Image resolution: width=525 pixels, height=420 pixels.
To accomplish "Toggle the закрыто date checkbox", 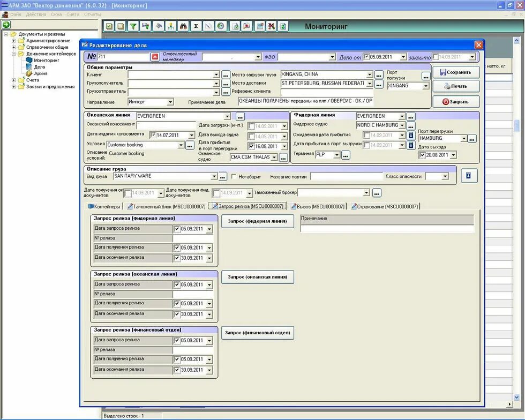I will (x=436, y=57).
